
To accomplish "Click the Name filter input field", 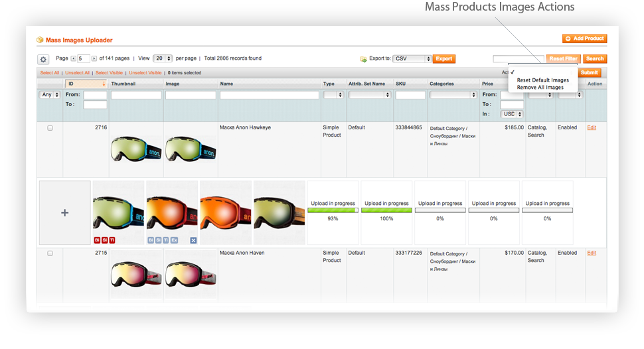I will [x=270, y=96].
